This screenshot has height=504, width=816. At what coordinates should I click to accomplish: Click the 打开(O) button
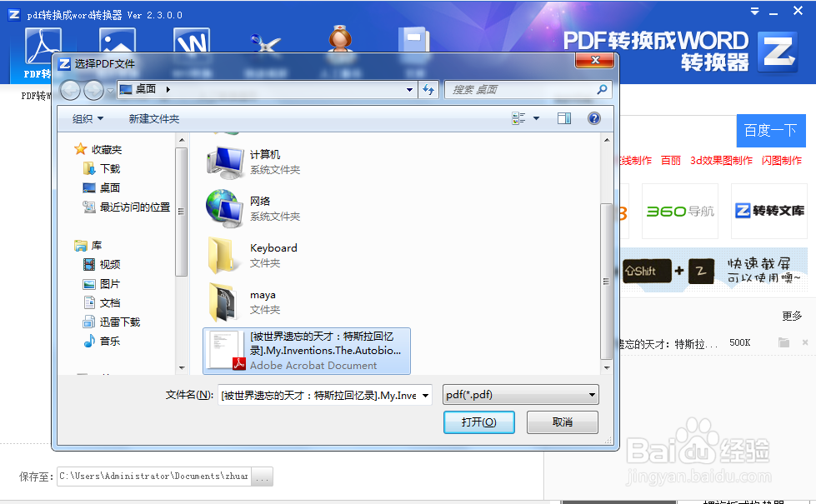[478, 422]
